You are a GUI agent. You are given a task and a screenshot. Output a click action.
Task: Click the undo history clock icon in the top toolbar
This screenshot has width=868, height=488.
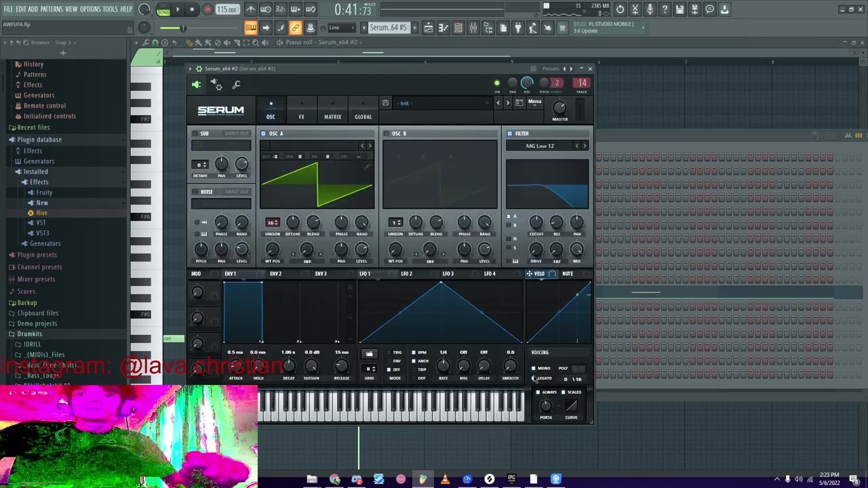click(x=620, y=9)
